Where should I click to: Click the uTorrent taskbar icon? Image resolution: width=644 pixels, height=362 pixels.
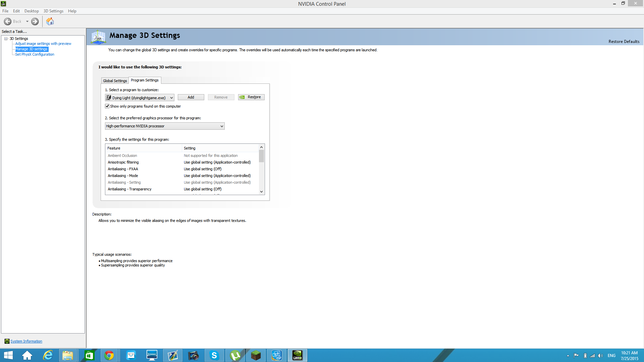click(x=235, y=355)
